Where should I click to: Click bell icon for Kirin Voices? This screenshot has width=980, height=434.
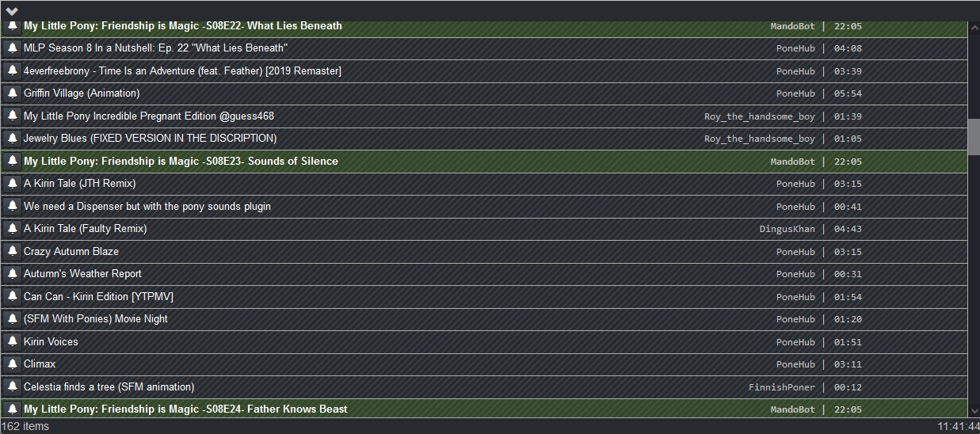[13, 341]
